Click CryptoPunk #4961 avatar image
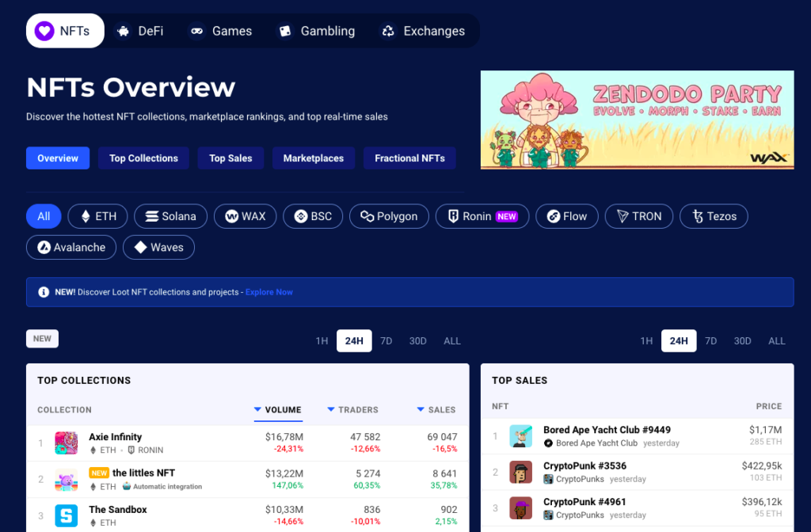This screenshot has width=811, height=532. pyautogui.click(x=520, y=508)
